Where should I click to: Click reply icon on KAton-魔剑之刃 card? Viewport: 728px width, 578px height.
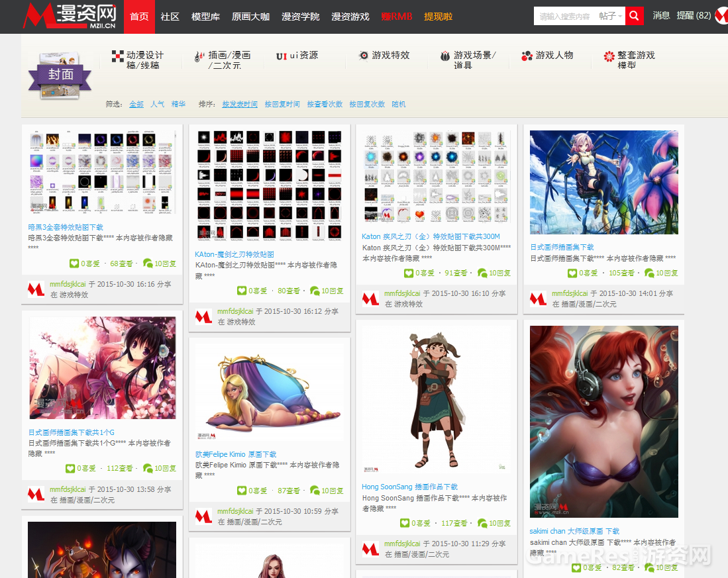pyautogui.click(x=315, y=291)
